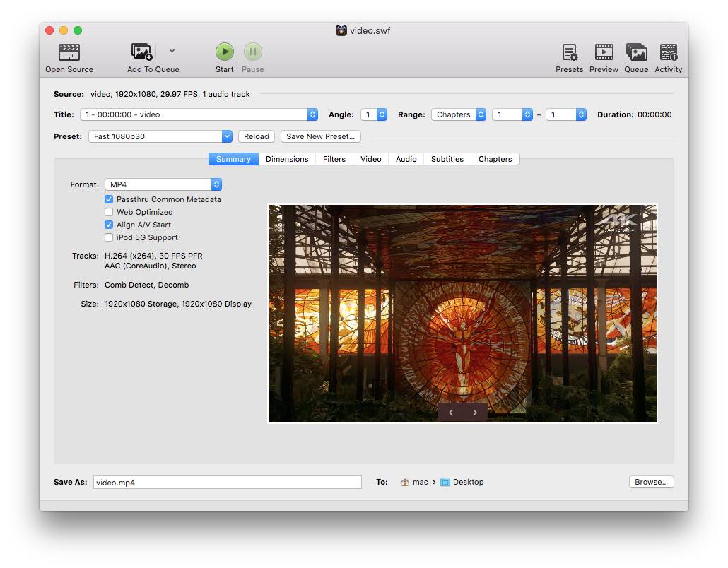Switch to the Subtitles tab

447,159
